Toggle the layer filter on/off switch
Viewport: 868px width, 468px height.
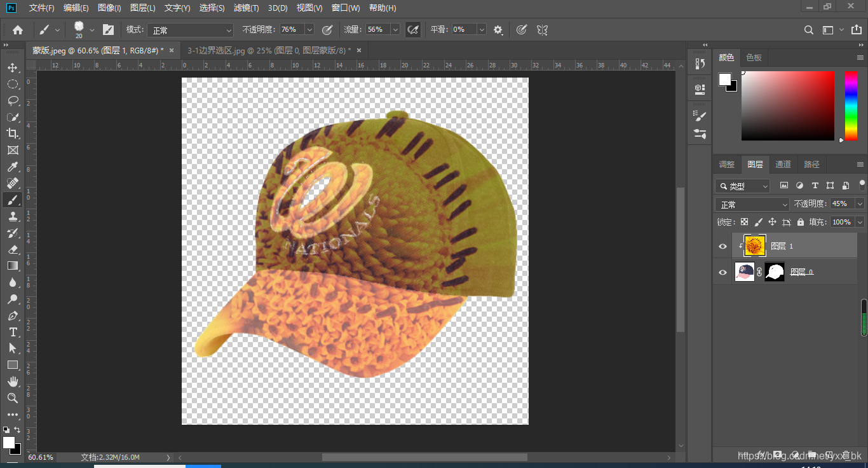tap(862, 184)
